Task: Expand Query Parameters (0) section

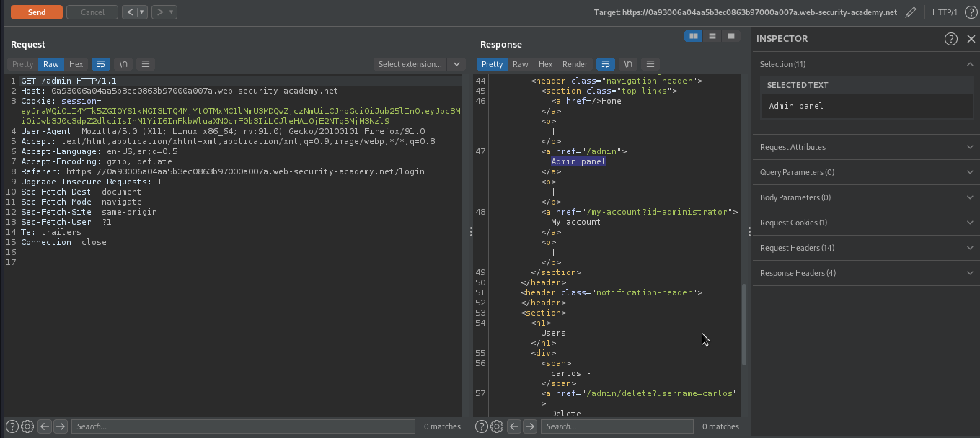Action: click(865, 172)
